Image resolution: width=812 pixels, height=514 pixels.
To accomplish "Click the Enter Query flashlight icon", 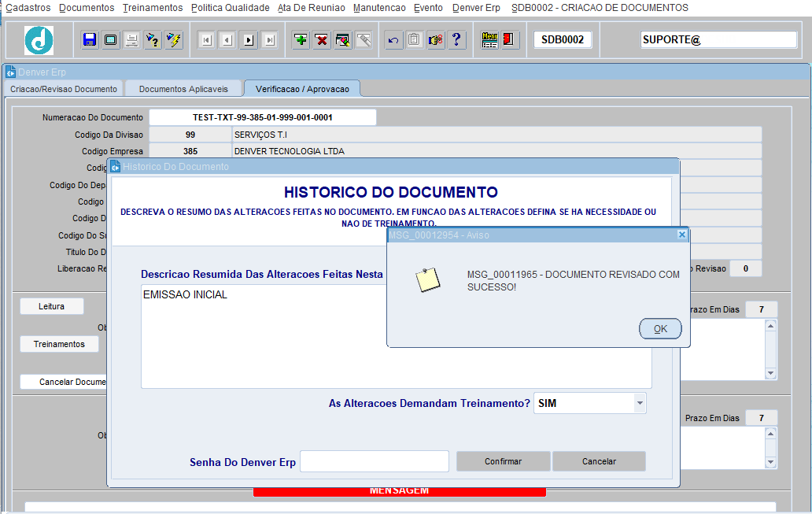I will [153, 40].
